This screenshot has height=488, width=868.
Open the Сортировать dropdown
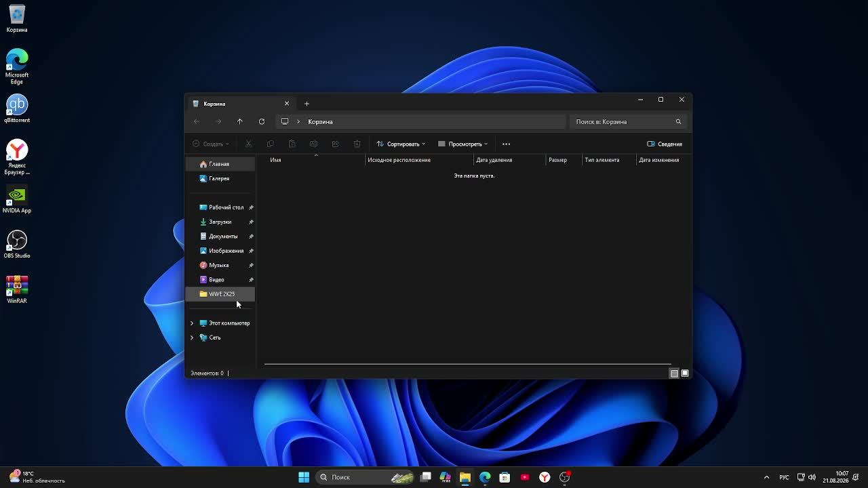[401, 144]
